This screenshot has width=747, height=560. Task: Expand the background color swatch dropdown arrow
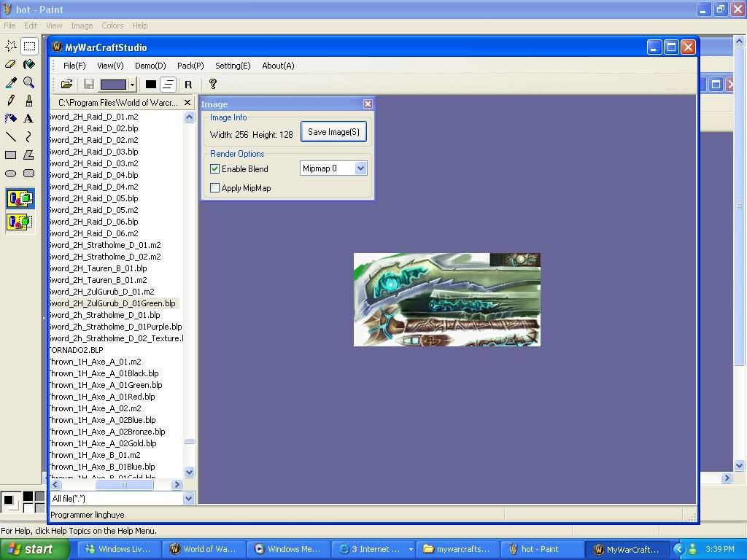(x=133, y=85)
